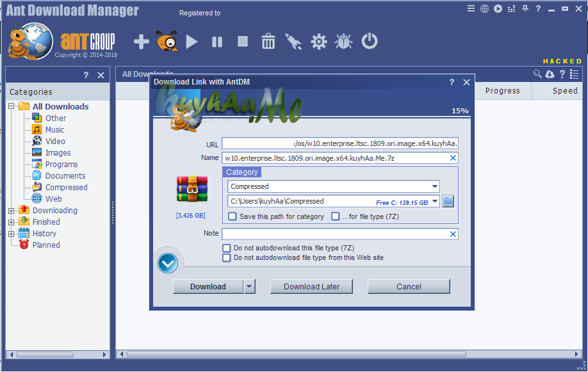Viewport: 588px width, 372px height.
Task: Close the Categories panel
Action: point(101,75)
